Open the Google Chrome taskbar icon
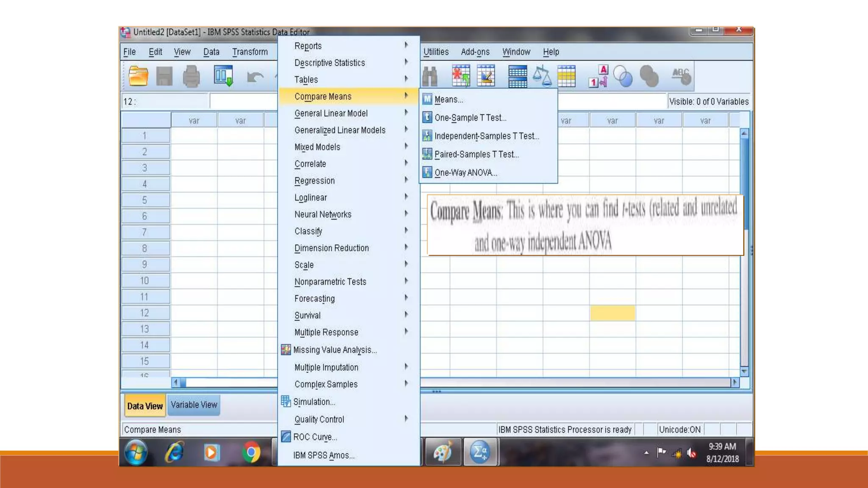 click(251, 452)
